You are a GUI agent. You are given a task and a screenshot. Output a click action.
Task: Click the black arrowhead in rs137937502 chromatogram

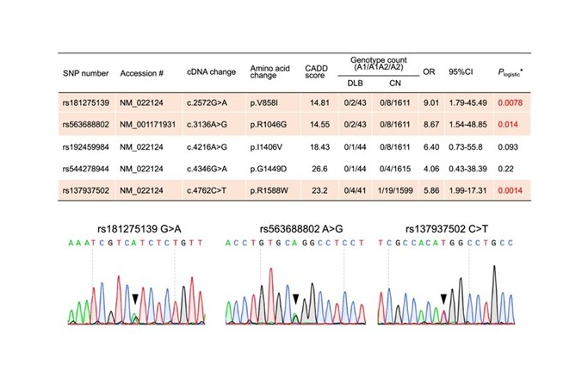point(443,298)
